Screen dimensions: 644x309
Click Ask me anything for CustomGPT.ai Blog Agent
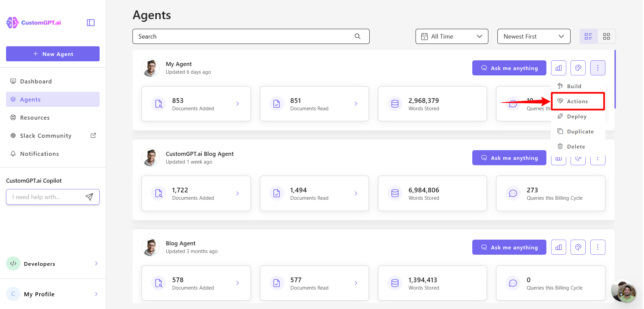[509, 158]
